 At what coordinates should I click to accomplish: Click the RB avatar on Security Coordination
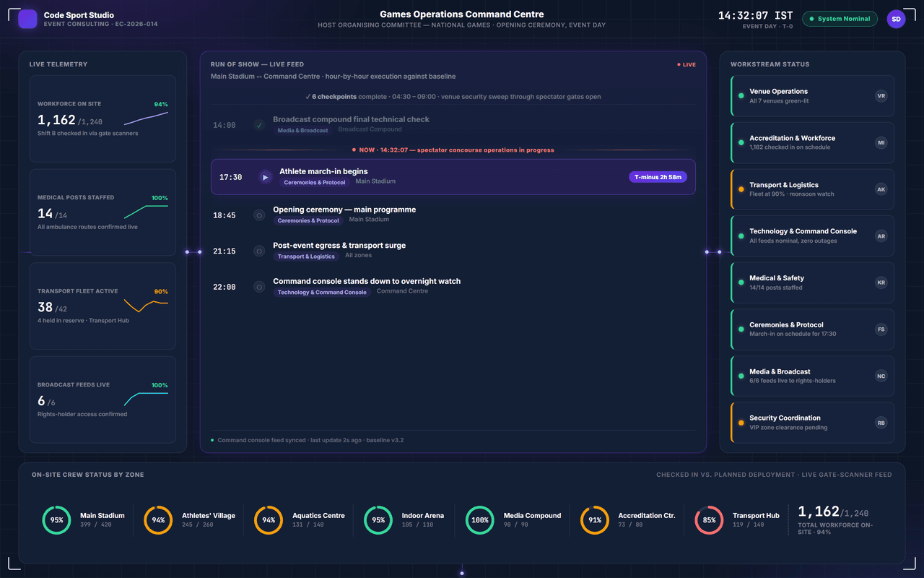(x=881, y=423)
